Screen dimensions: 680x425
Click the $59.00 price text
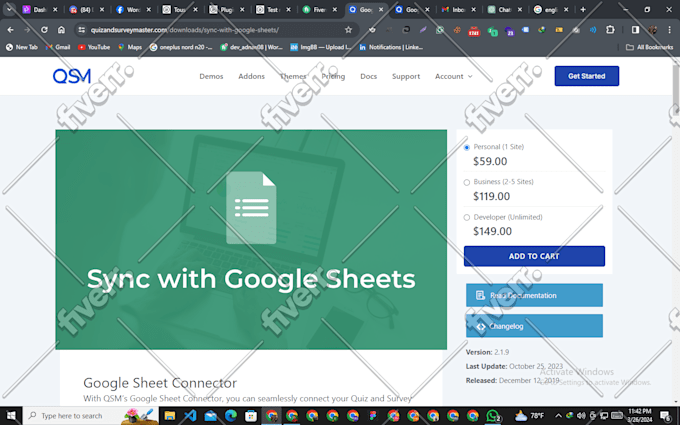point(490,161)
